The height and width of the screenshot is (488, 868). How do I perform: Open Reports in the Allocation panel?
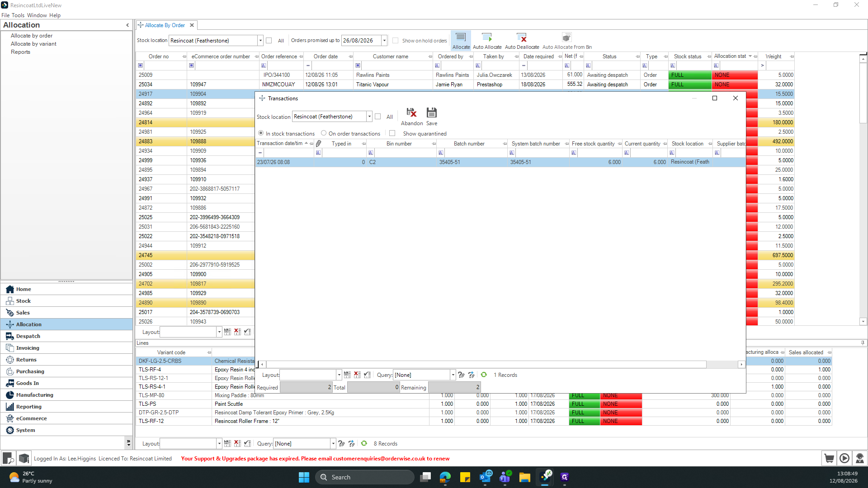(x=20, y=52)
